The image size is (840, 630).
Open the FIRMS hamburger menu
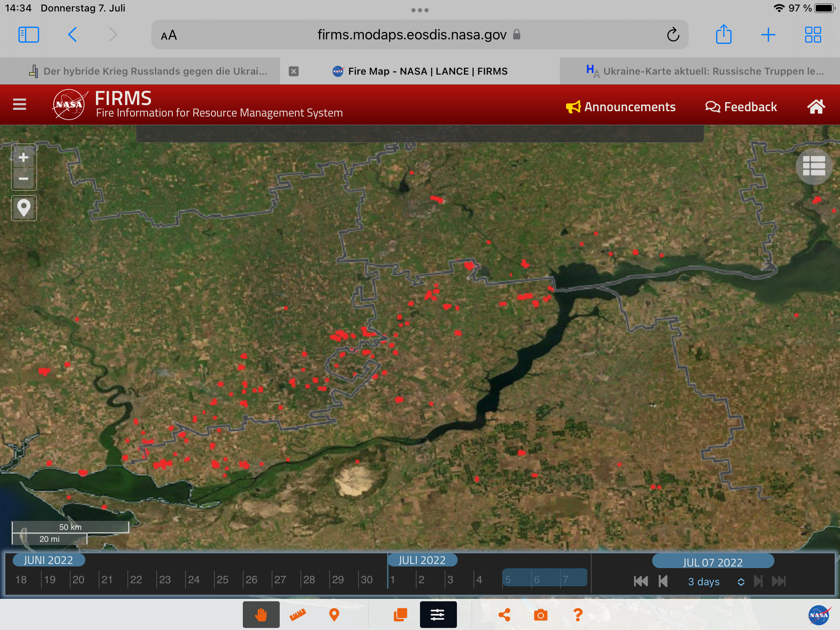point(19,105)
